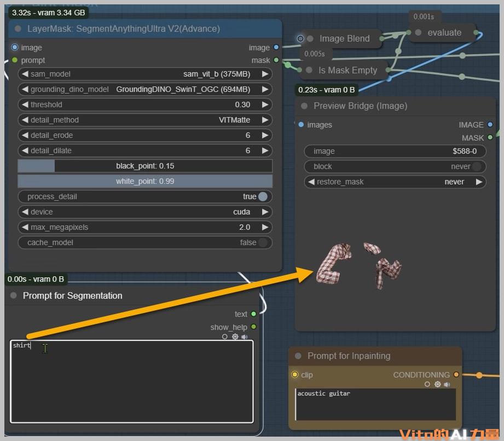Open the sam_model selection list

coord(145,74)
